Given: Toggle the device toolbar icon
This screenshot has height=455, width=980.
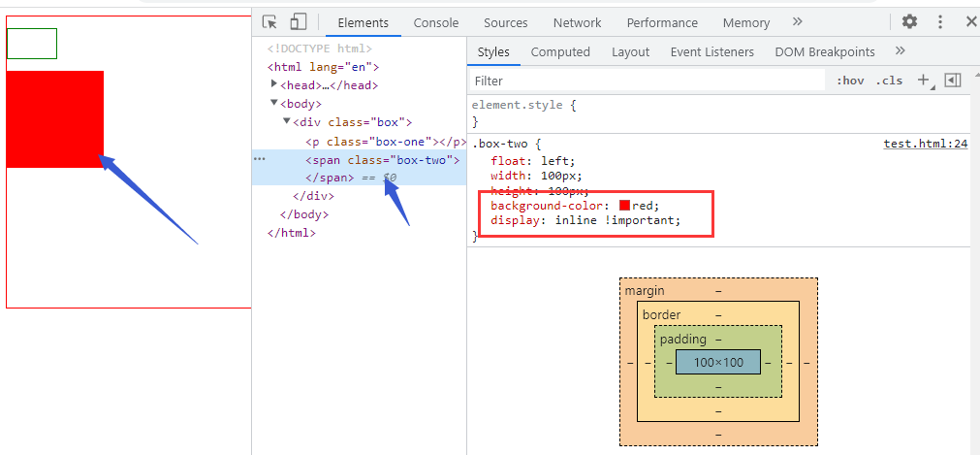Looking at the screenshot, I should click(299, 22).
